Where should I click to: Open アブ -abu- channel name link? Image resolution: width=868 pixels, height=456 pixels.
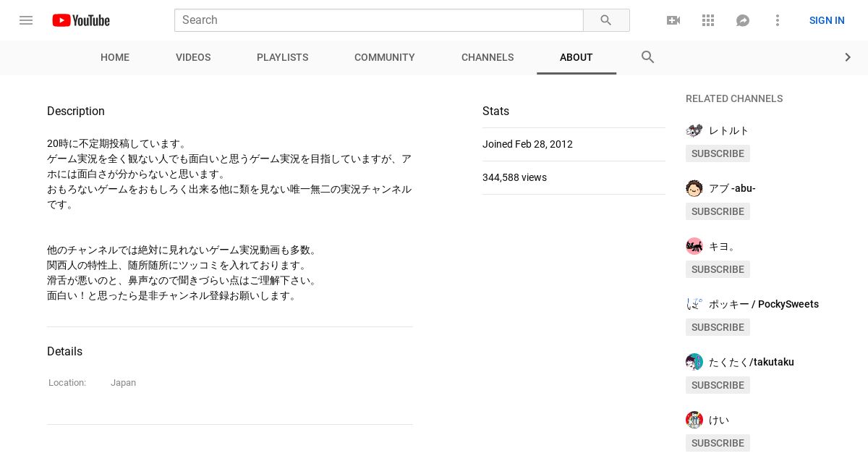click(x=732, y=188)
